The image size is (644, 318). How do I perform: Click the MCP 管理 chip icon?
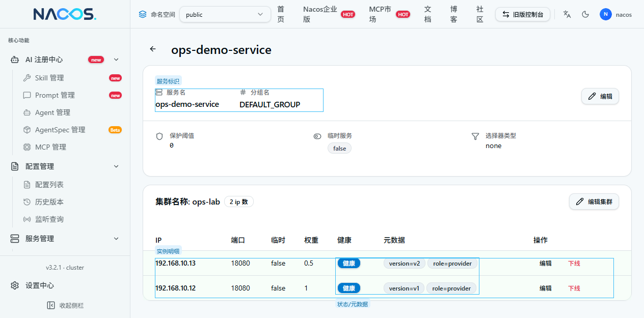tap(27, 147)
